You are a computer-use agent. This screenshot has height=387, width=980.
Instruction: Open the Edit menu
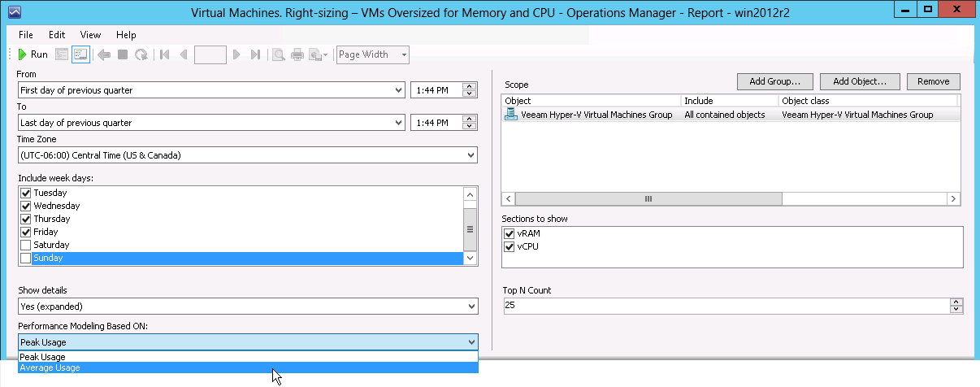[57, 35]
